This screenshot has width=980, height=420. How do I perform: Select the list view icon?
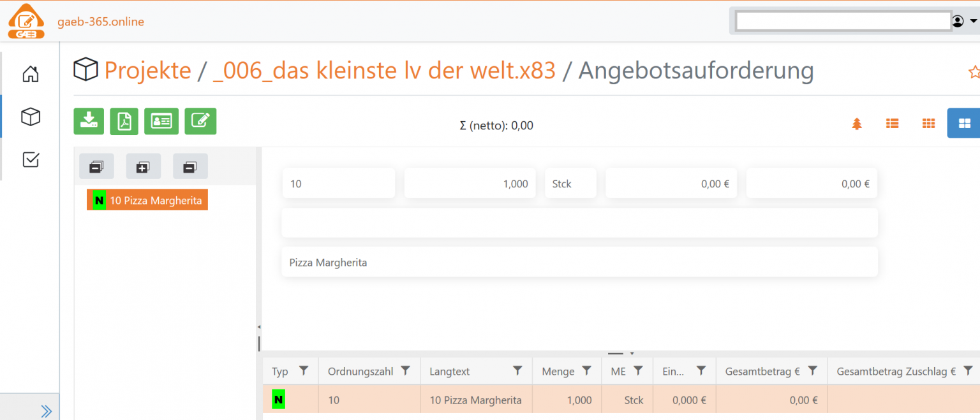coord(892,123)
